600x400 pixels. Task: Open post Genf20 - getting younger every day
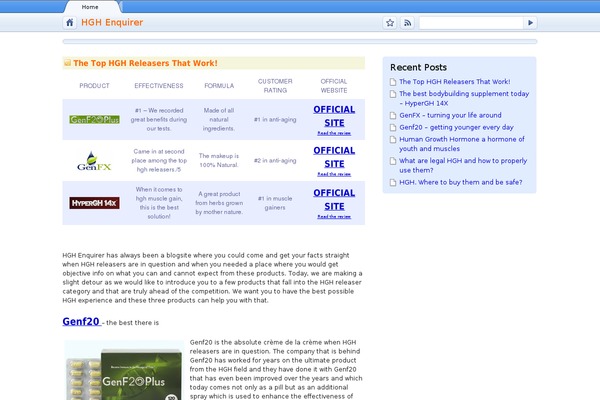457,127
